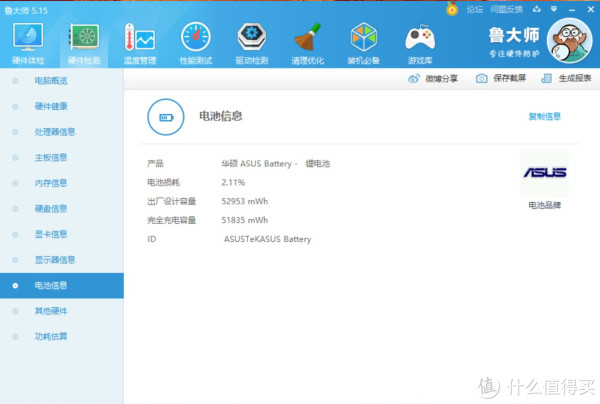This screenshot has height=404, width=600.
Task: Click 生成报表 report button
Action: 566,78
